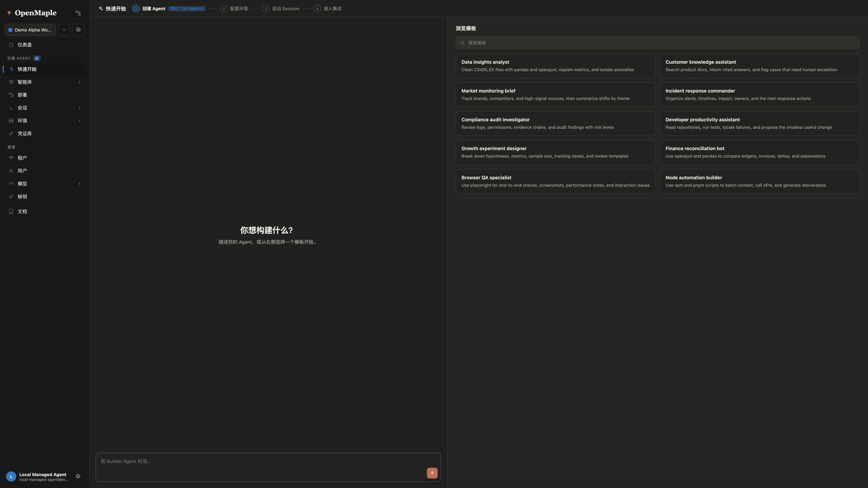
Task: Click the 新 badge next to 托管 AGENT
Action: 37,58
